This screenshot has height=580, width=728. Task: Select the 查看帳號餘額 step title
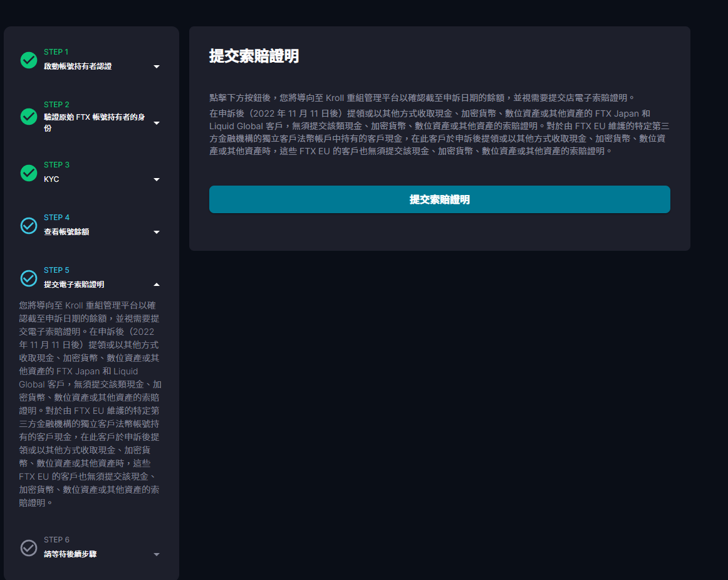[x=66, y=232]
